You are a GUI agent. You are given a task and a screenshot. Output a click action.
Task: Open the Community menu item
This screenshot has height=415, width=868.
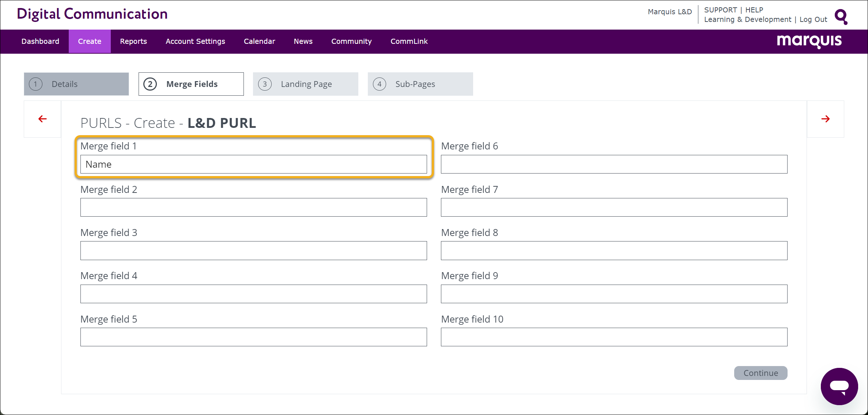351,41
